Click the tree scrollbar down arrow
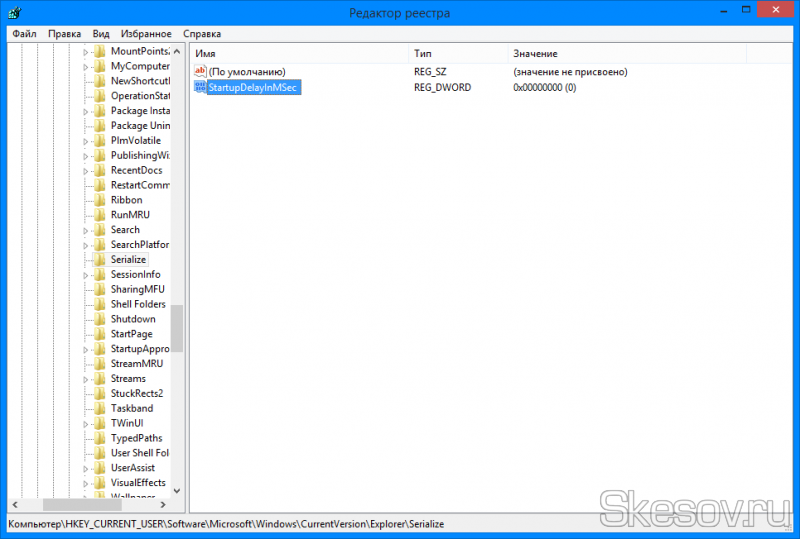The width and height of the screenshot is (800, 539). coord(177,490)
